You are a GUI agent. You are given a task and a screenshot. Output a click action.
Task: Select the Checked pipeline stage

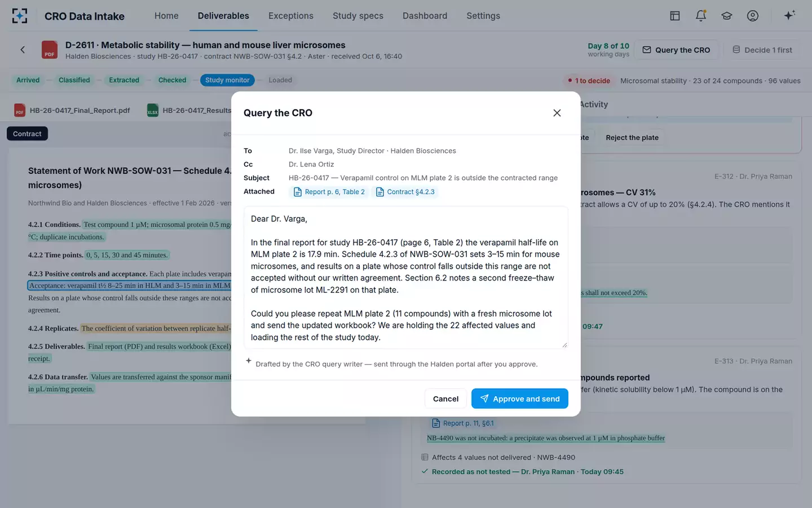click(x=172, y=80)
